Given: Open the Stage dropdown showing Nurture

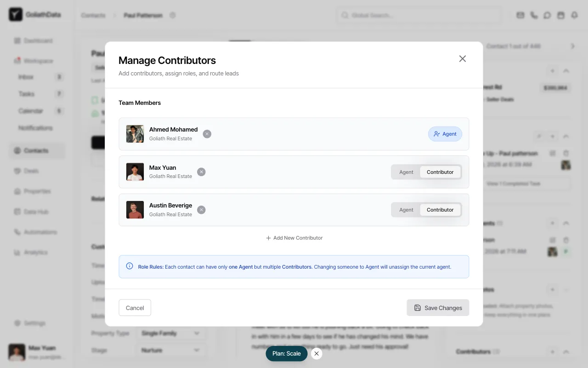Looking at the screenshot, I should coord(171,350).
